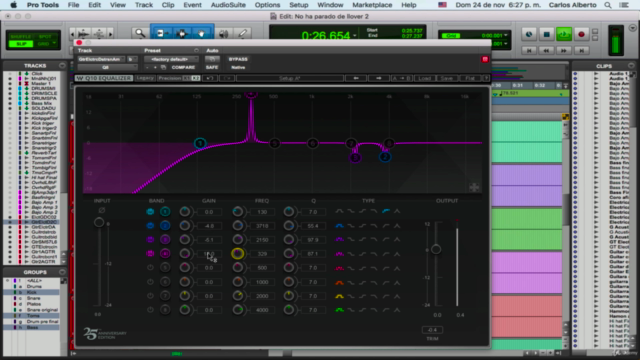This screenshot has height=360, width=640.
Task: Enable band 5 power button
Action: 150,268
